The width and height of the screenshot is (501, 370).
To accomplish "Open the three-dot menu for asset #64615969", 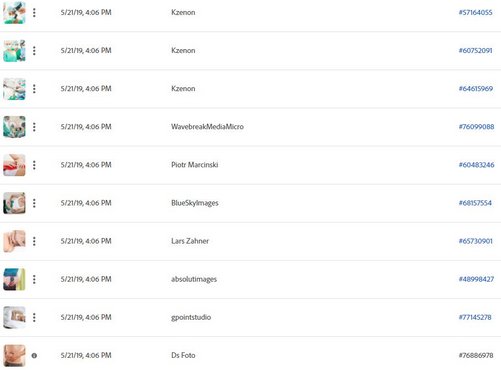I will pos(34,89).
